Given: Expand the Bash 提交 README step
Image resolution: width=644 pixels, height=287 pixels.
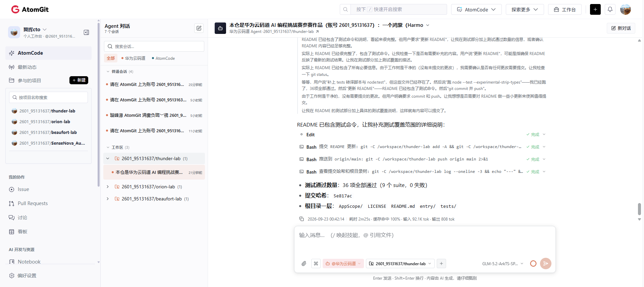Looking at the screenshot, I should [544, 147].
